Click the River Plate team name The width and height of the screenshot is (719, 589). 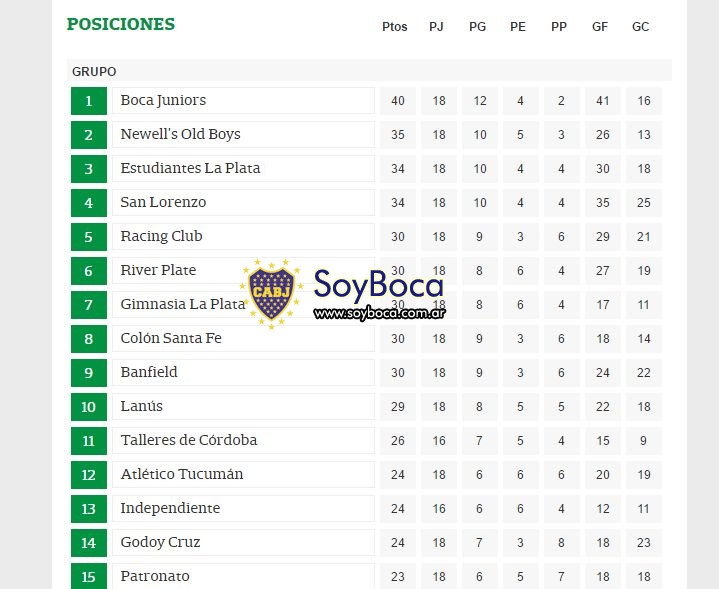coord(158,270)
